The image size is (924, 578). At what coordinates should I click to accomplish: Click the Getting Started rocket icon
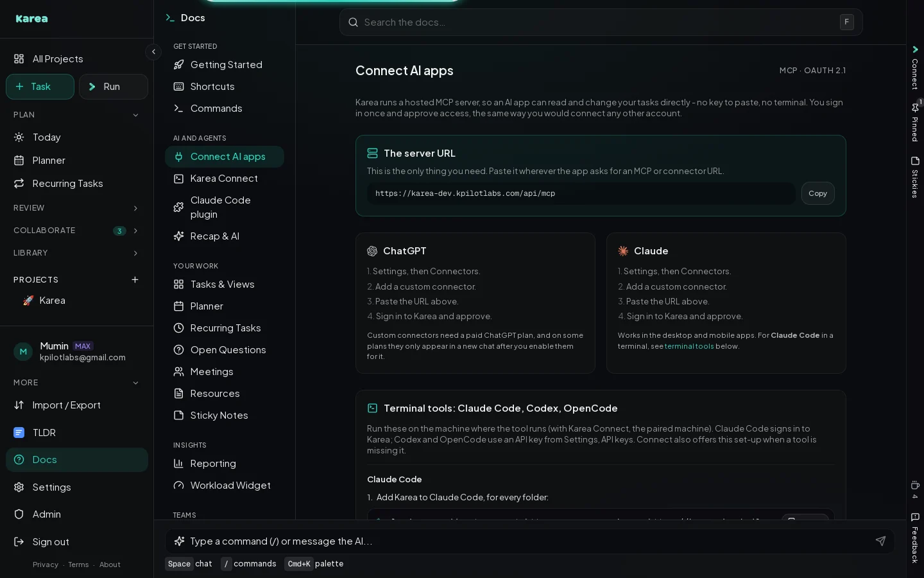[x=179, y=65]
